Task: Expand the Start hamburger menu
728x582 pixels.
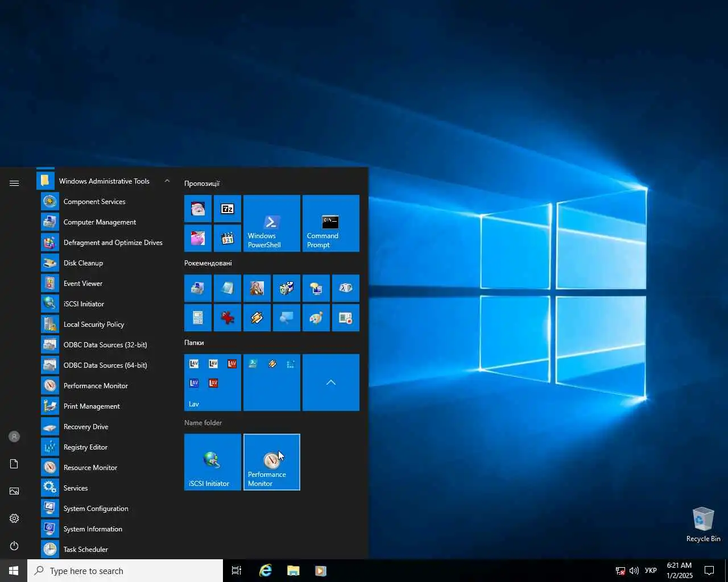Action: click(14, 183)
